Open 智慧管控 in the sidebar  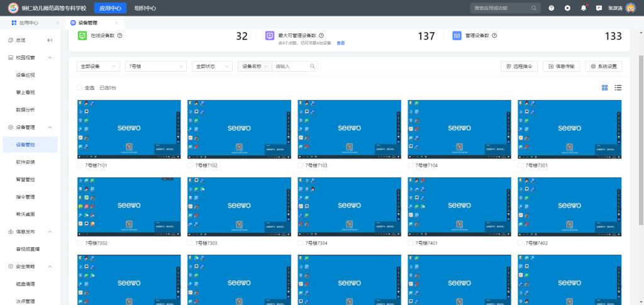point(25,179)
